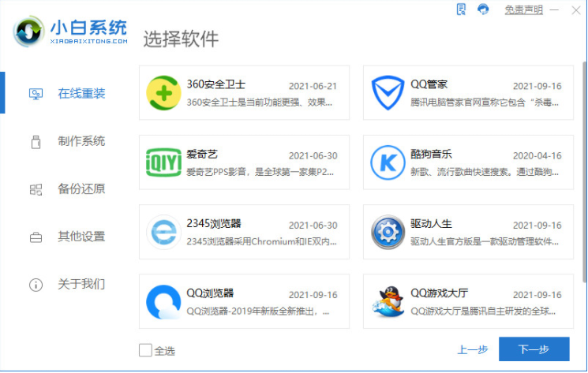588x373 pixels.
Task: Click the QQ浏览器 name text
Action: coord(210,293)
